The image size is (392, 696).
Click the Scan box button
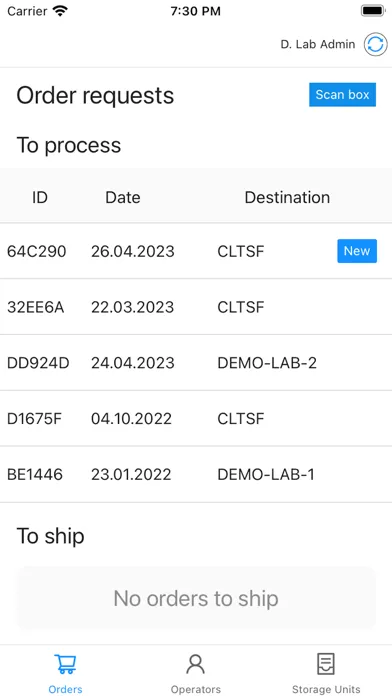click(x=342, y=95)
